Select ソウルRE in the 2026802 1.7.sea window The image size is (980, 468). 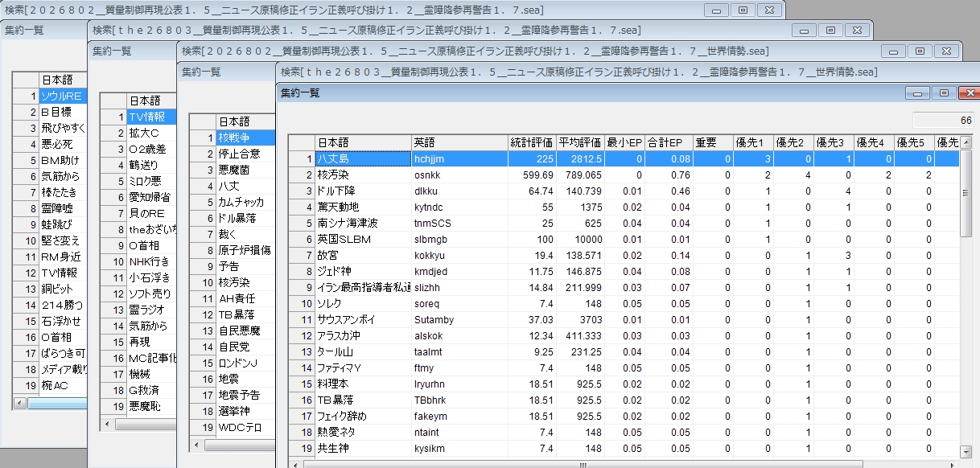(x=63, y=96)
